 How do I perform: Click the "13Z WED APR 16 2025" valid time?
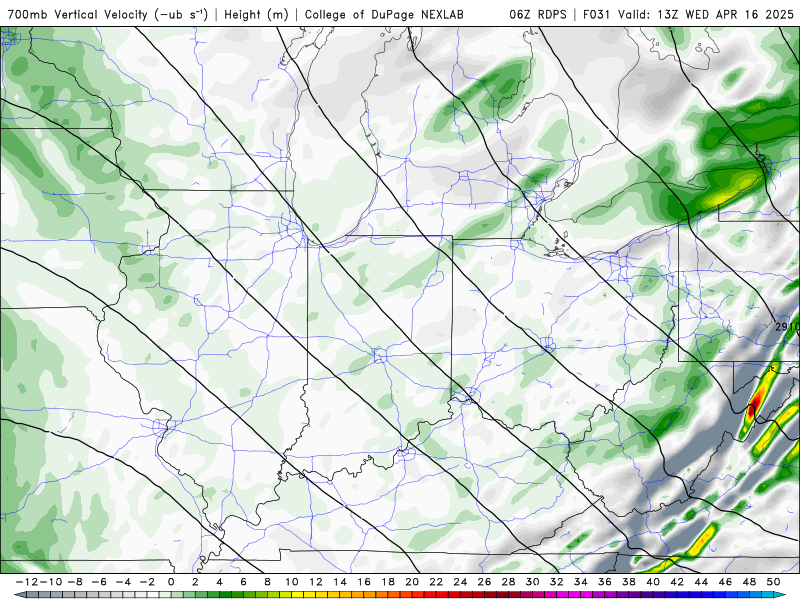coord(726,14)
